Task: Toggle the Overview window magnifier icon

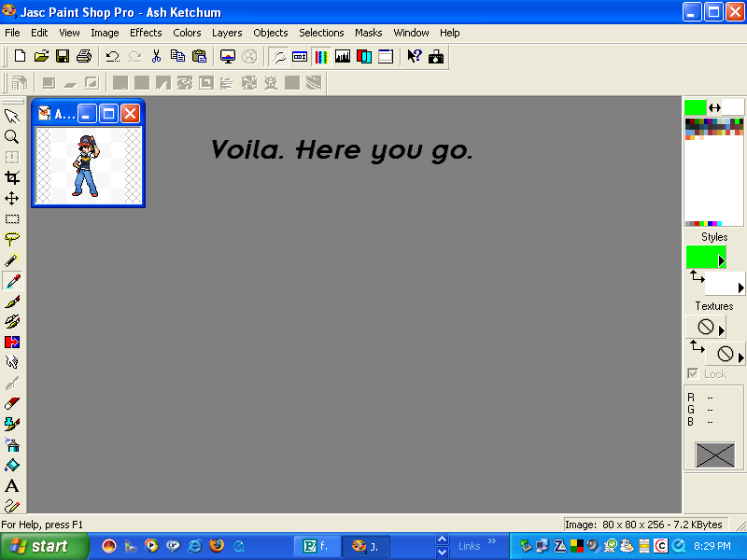Action: coord(278,56)
